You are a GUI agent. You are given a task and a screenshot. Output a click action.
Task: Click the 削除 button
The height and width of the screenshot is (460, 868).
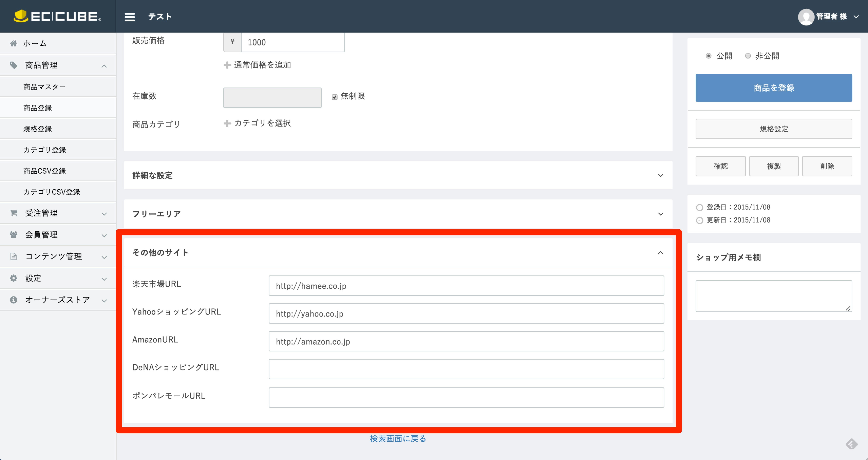(x=827, y=166)
